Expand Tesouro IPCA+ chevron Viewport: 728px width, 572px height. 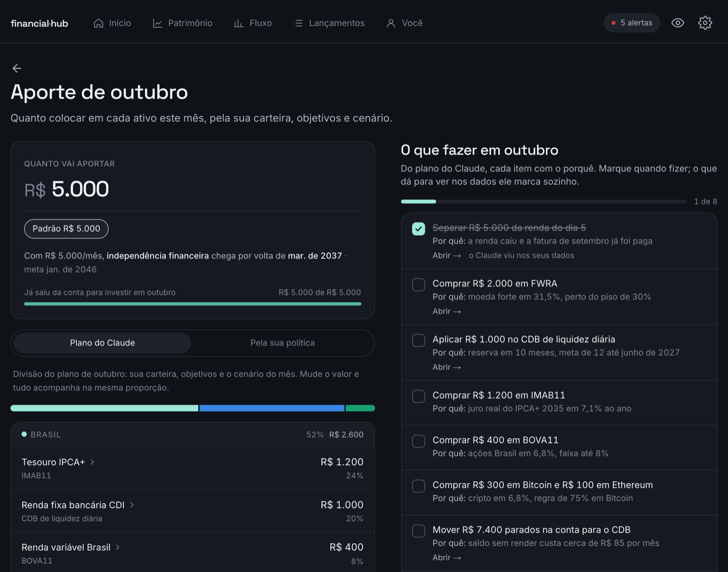tap(92, 462)
